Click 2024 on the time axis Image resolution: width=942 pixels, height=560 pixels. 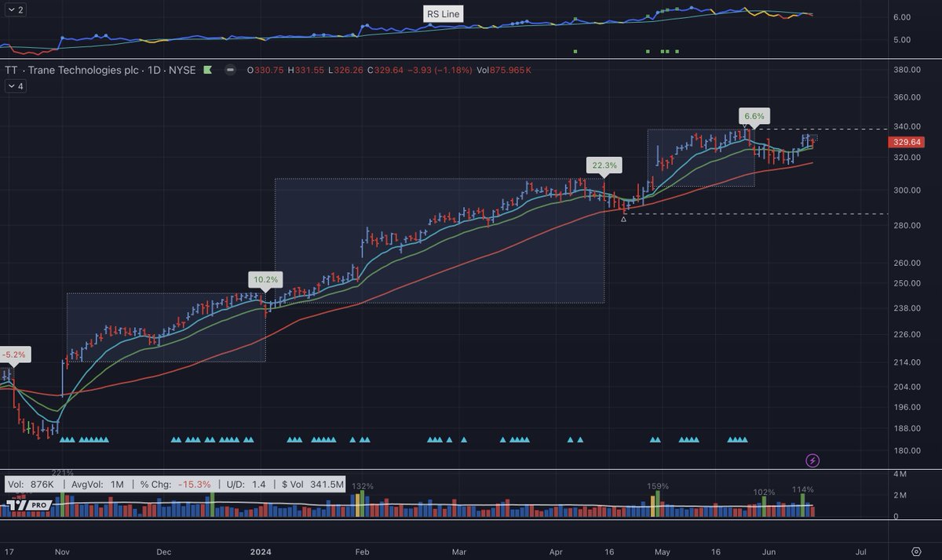click(x=260, y=551)
